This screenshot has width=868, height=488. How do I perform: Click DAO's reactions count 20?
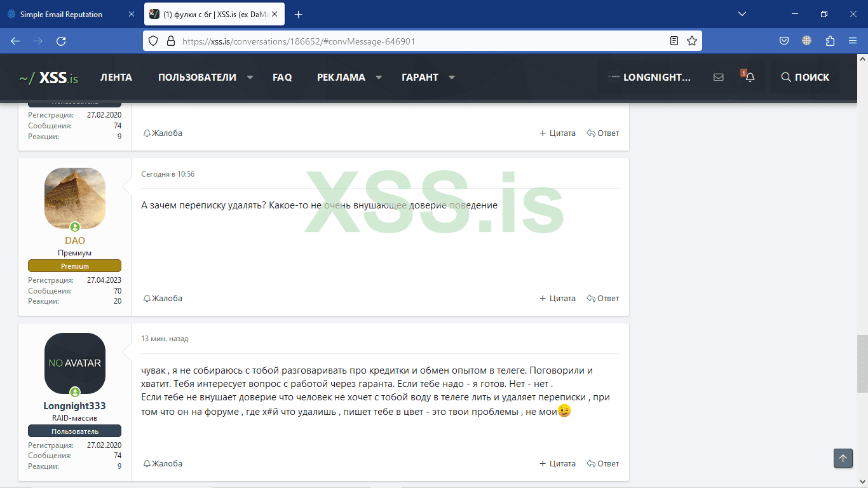tap(118, 301)
